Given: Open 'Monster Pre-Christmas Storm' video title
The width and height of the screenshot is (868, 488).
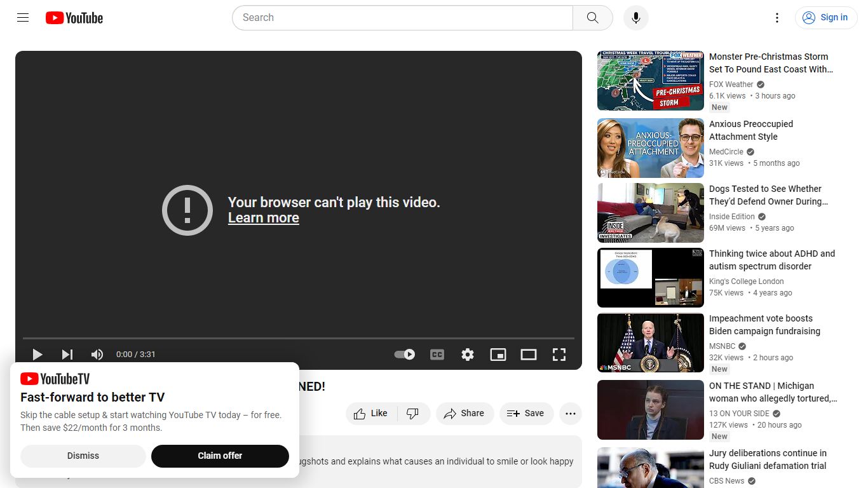Looking at the screenshot, I should coord(771,63).
